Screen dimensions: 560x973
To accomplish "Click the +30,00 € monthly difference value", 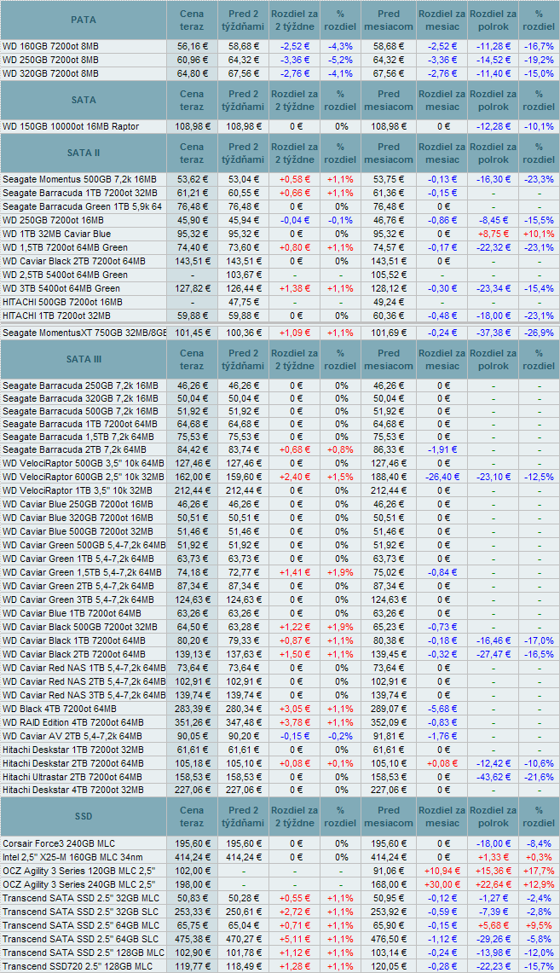I will pos(442,885).
